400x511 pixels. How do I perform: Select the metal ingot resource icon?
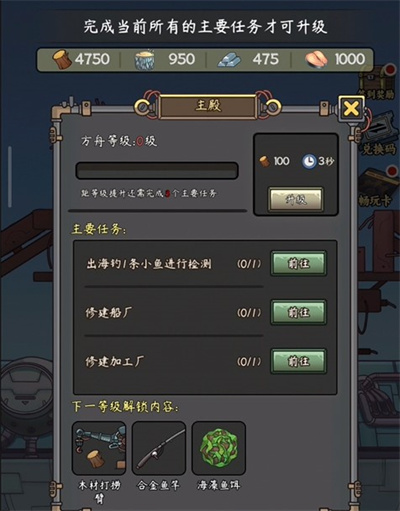[229, 60]
